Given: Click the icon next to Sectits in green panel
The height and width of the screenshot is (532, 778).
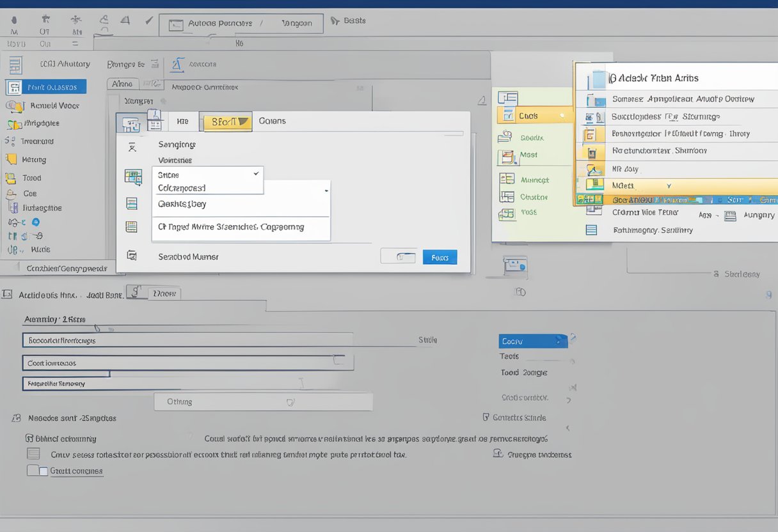Looking at the screenshot, I should click(x=505, y=137).
